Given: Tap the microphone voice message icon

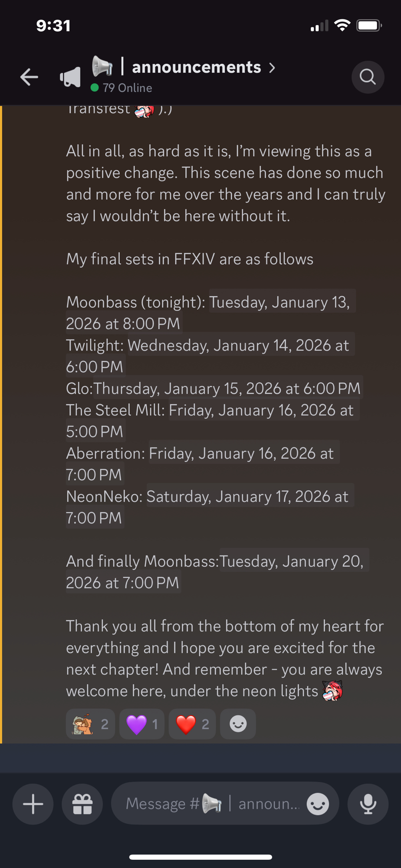Looking at the screenshot, I should click(368, 804).
